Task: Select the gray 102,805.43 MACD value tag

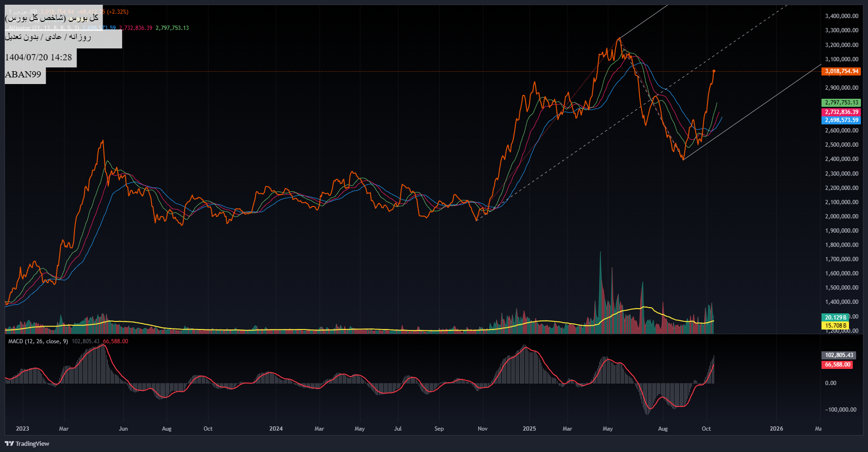Action: tap(839, 355)
